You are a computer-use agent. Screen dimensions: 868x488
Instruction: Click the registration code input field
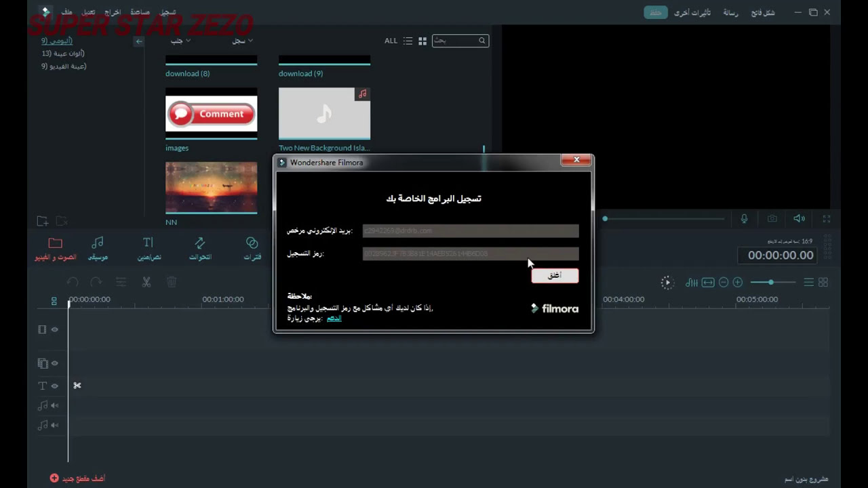click(x=471, y=254)
